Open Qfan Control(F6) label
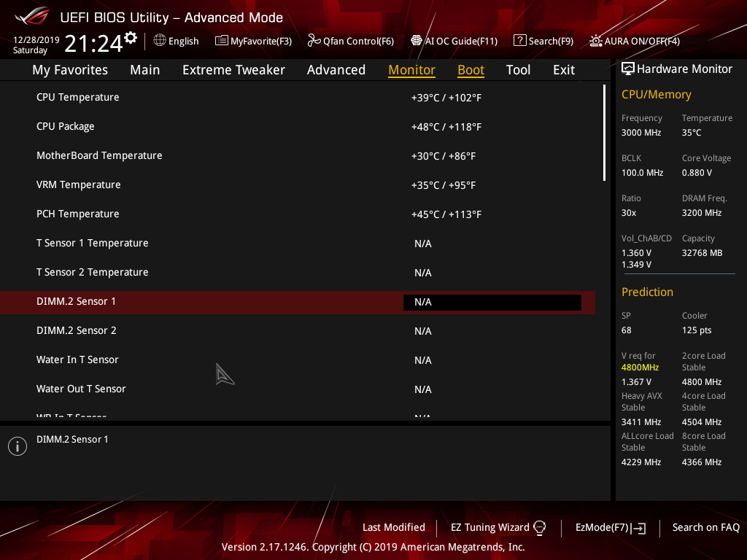This screenshot has height=560, width=747. point(358,42)
